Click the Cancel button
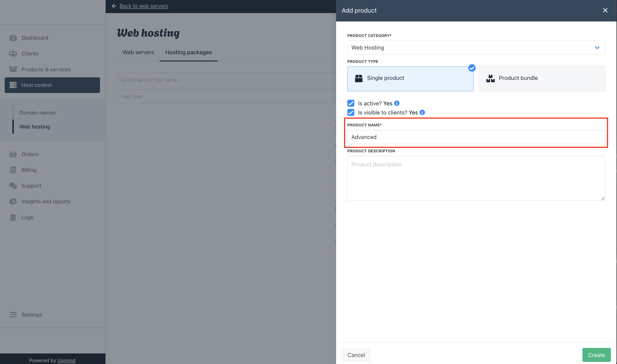 356,355
